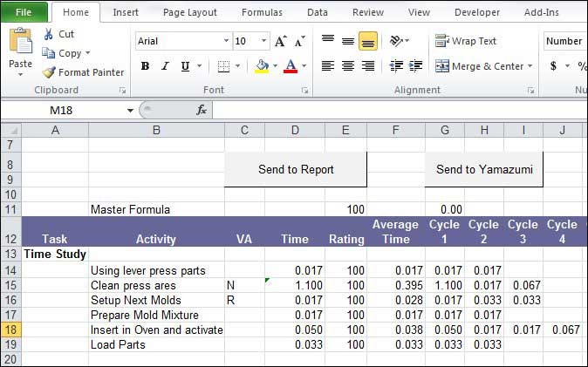Screen dimensions: 588x367
Task: Activate the Format Painter brush
Action: coord(50,72)
